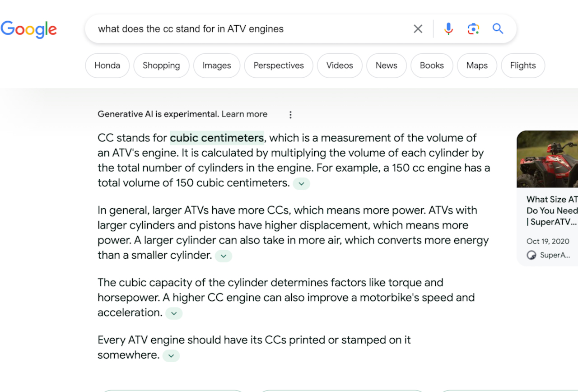Click into the search text field
The image size is (578, 392).
point(248,29)
